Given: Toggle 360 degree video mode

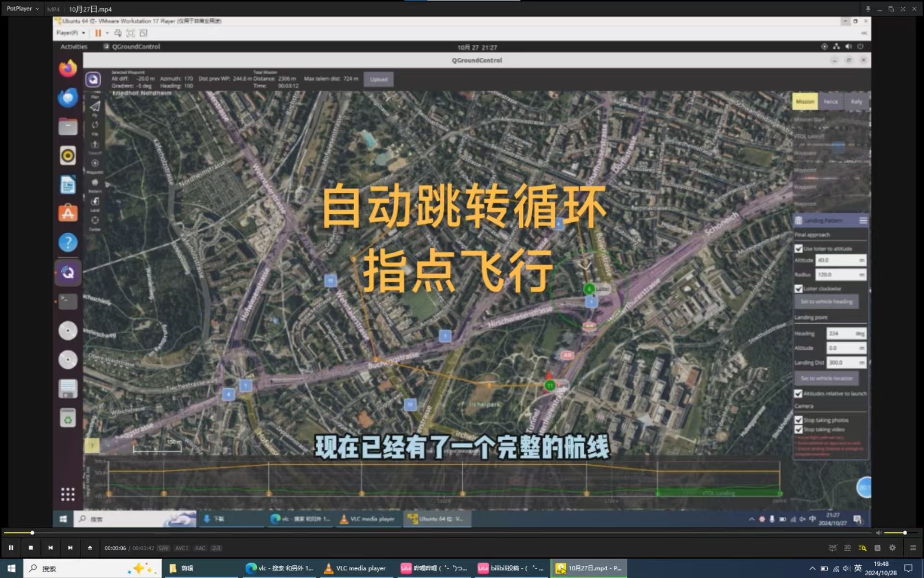Looking at the screenshot, I should pyautogui.click(x=833, y=548).
